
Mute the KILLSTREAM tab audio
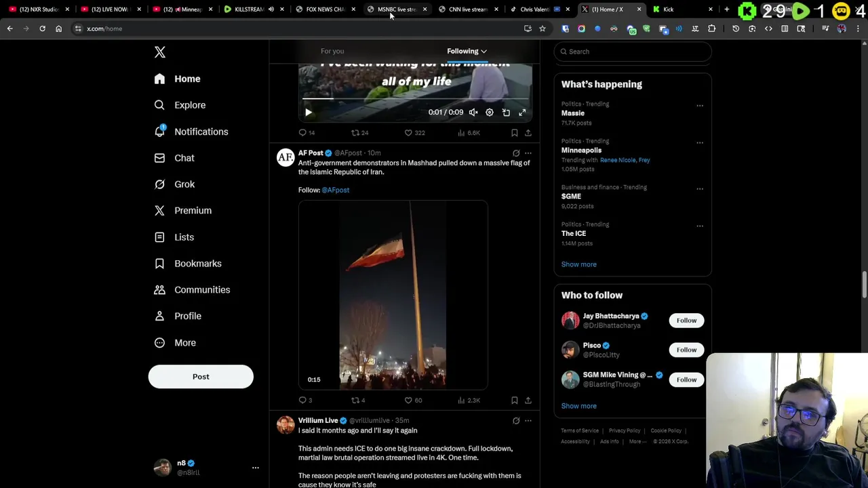[x=271, y=9]
